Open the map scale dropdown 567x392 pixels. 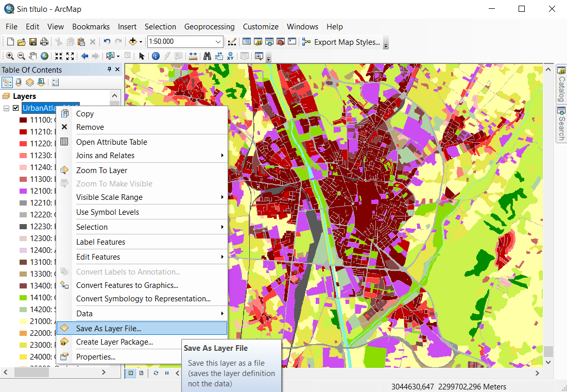click(218, 42)
